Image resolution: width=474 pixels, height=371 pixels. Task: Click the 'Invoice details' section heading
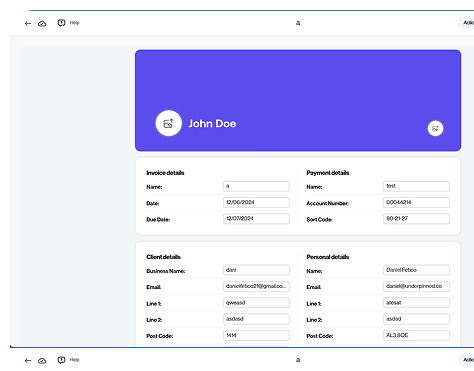(x=165, y=173)
